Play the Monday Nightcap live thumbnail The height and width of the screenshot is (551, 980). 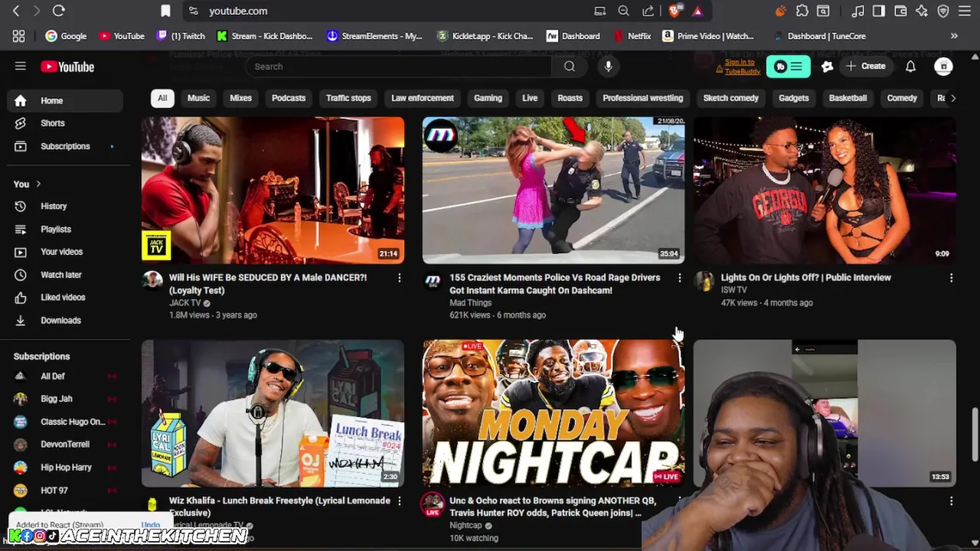554,413
